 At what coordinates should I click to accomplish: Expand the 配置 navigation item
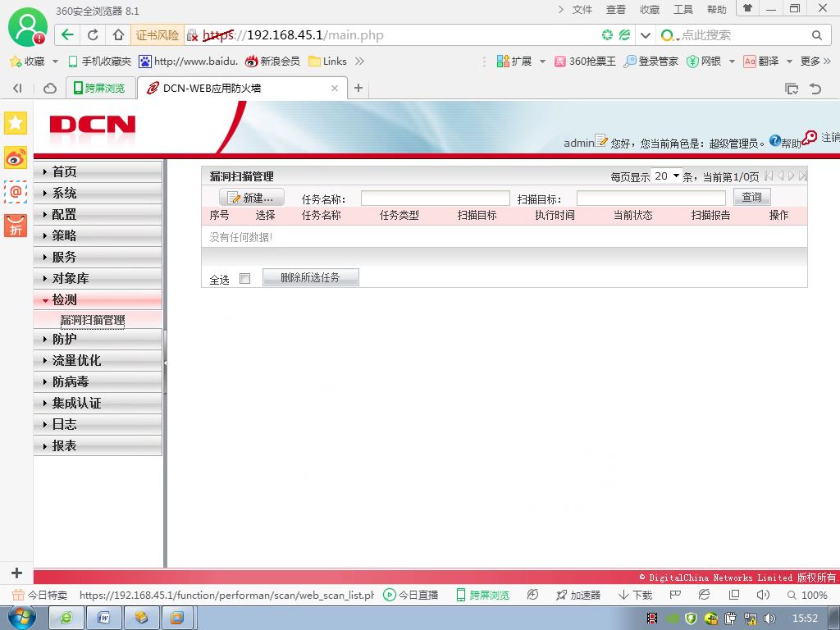(98, 214)
